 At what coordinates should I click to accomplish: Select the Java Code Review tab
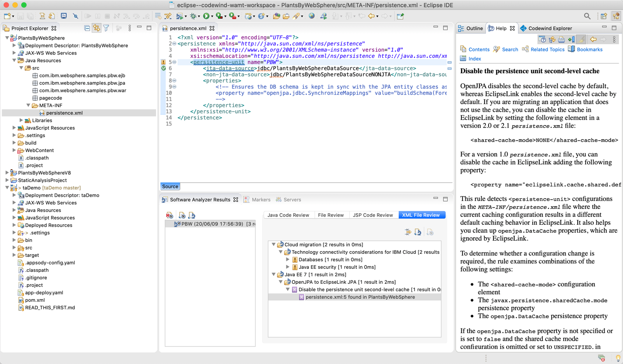[x=288, y=215]
